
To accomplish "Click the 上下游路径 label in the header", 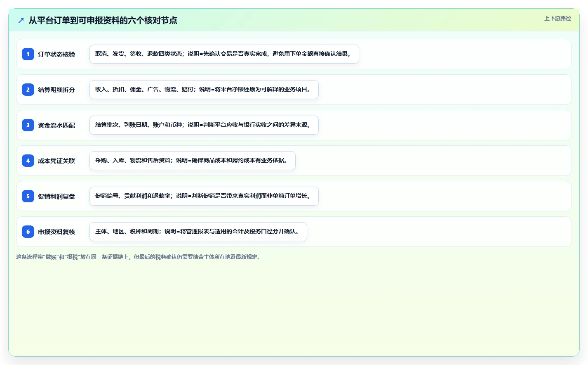I will tap(557, 18).
